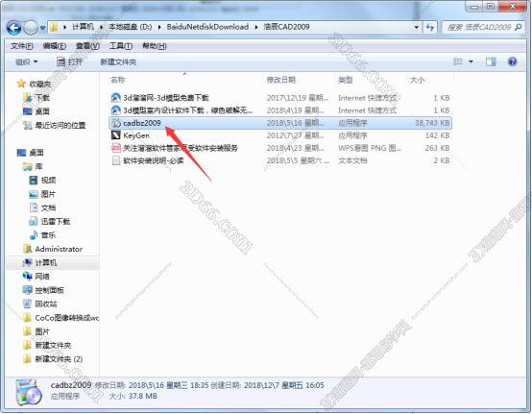
Task: Click the change view icon
Action: [458, 61]
